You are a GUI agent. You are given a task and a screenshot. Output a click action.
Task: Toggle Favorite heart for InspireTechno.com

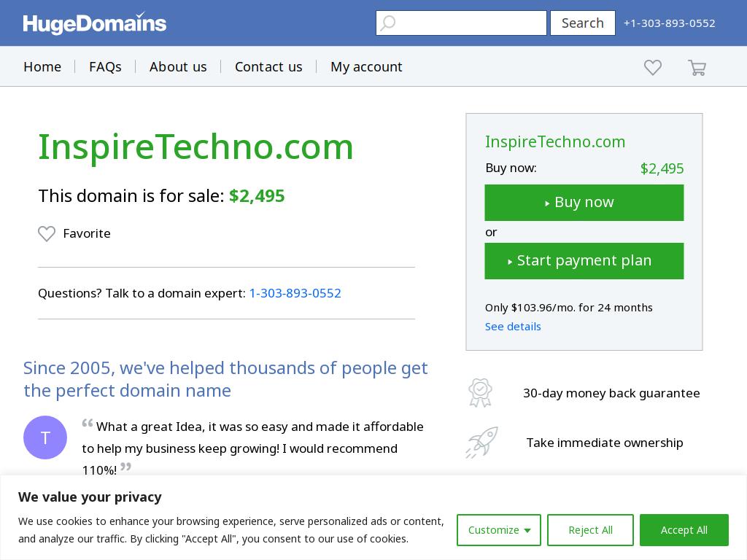pos(47,233)
